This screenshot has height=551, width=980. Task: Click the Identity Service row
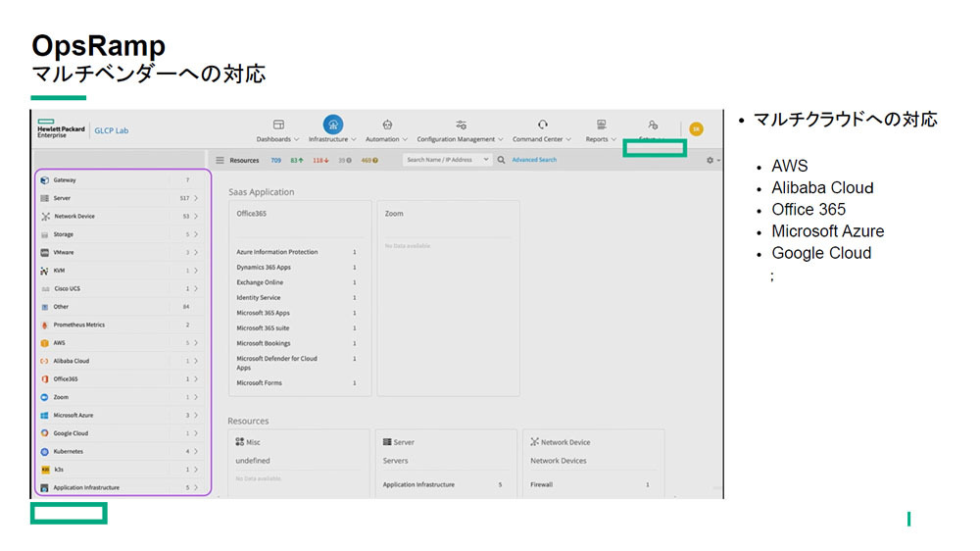[297, 298]
